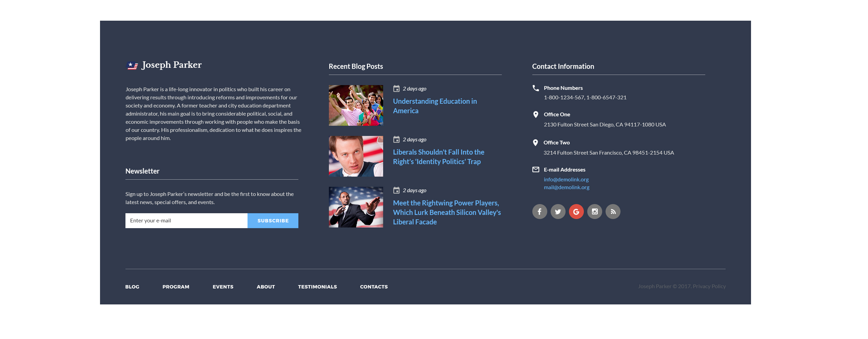Open the gesturing speaker thumbnail
The image size is (868, 339).
coord(356,207)
